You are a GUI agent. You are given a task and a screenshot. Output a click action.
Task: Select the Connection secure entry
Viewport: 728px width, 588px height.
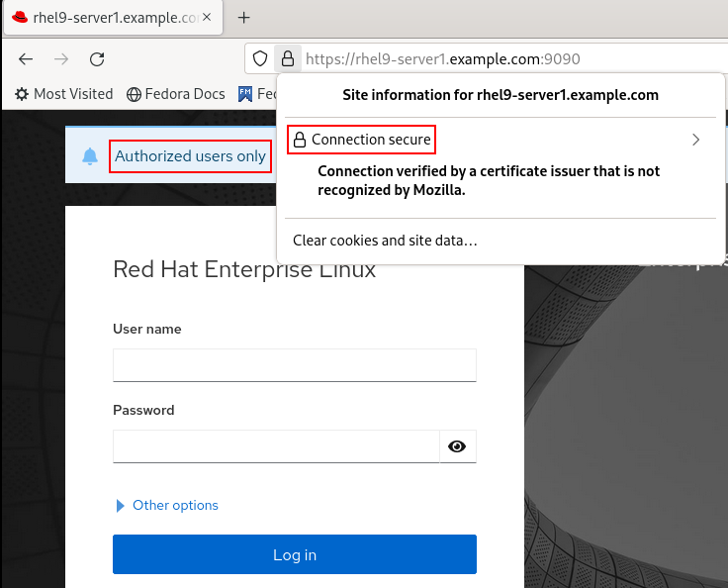pos(362,140)
